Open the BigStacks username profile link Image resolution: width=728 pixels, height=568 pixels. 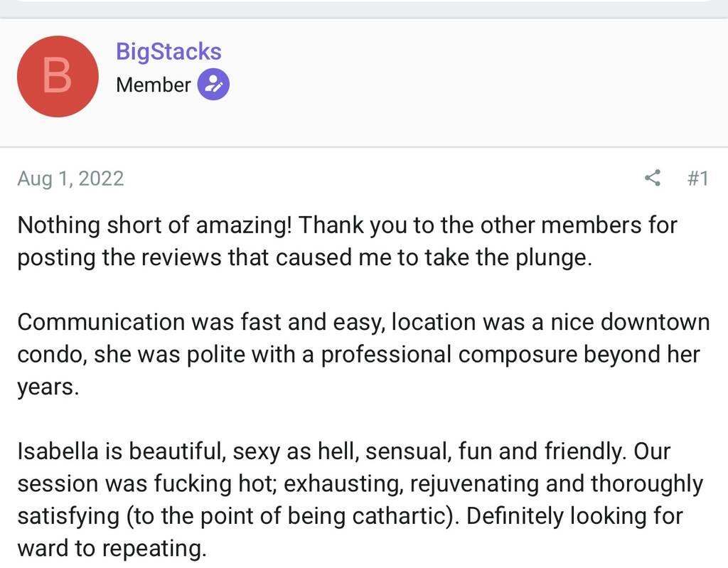click(x=168, y=52)
